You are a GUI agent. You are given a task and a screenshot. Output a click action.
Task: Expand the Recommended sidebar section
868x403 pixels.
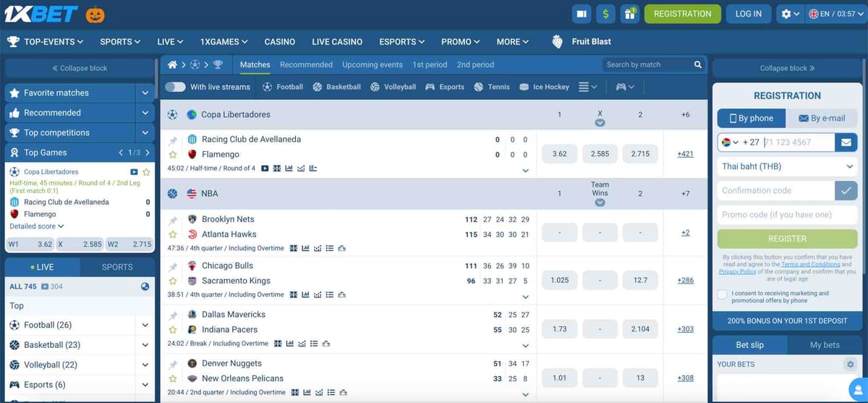coord(145,113)
